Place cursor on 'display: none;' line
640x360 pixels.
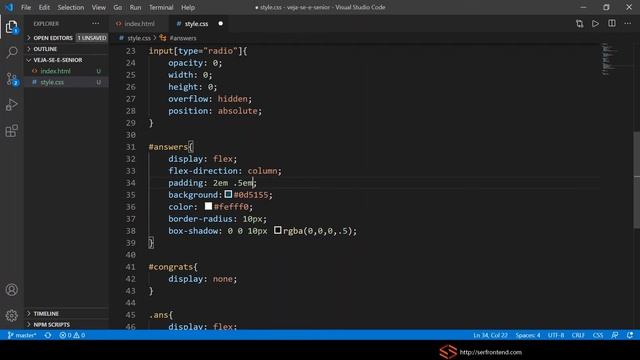pos(202,279)
